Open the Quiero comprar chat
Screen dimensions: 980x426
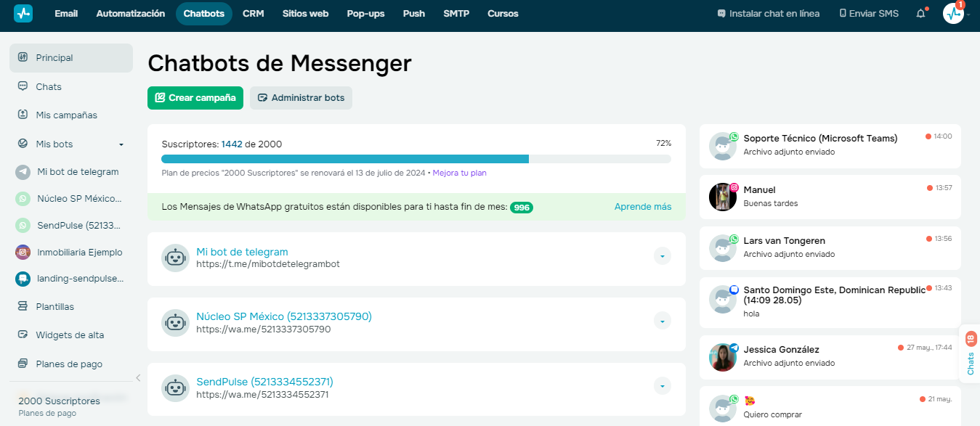click(830, 406)
